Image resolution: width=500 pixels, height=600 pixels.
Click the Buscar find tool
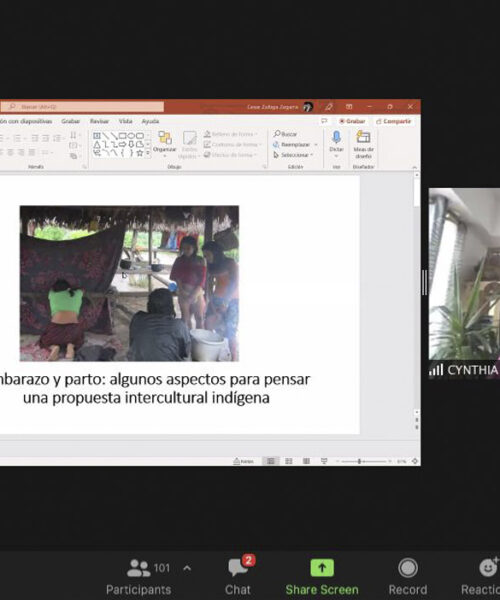285,134
